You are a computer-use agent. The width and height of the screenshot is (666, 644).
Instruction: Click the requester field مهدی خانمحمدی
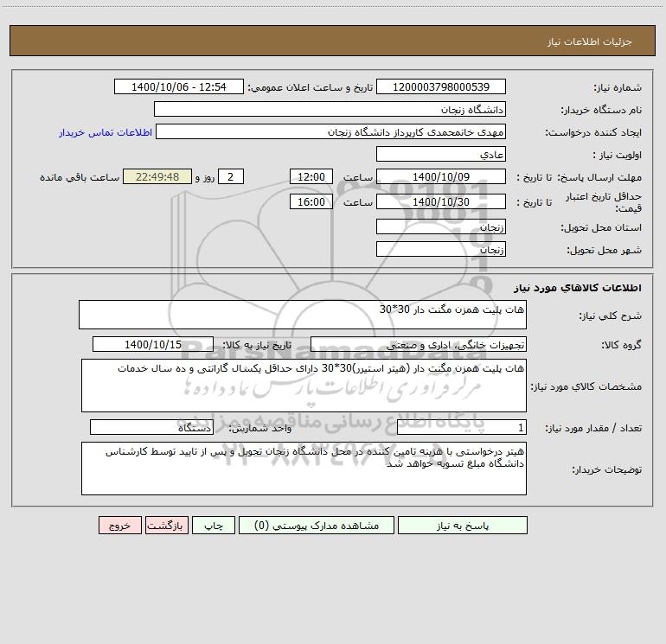[330, 131]
